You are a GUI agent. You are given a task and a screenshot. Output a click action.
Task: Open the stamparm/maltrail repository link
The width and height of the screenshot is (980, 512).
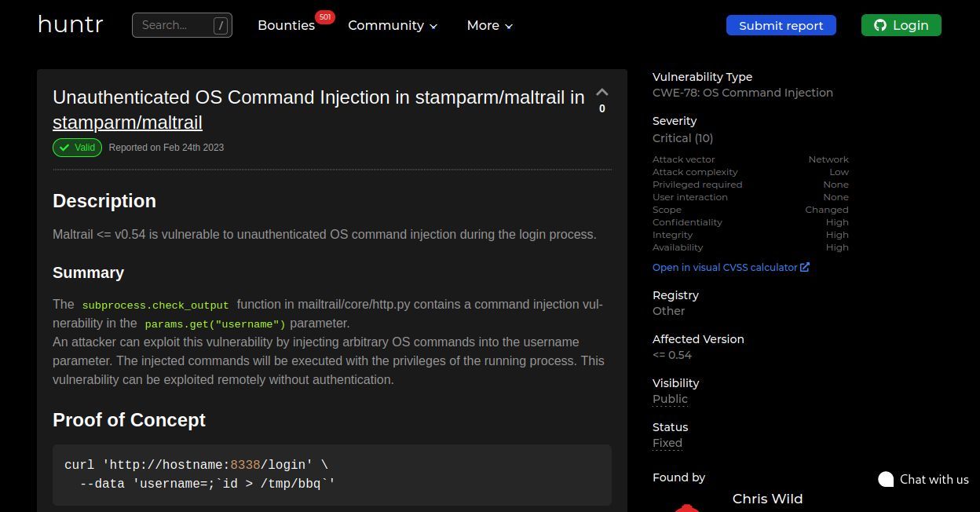pos(127,123)
